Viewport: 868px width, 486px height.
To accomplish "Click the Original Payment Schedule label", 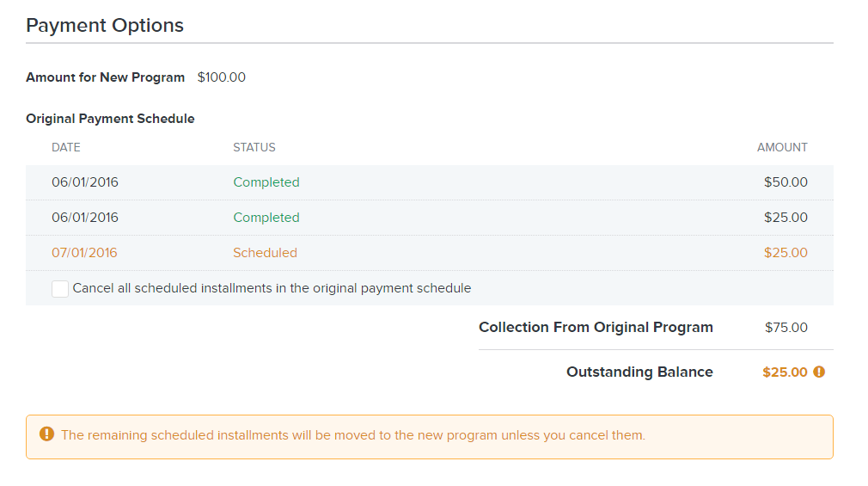I will (x=110, y=119).
